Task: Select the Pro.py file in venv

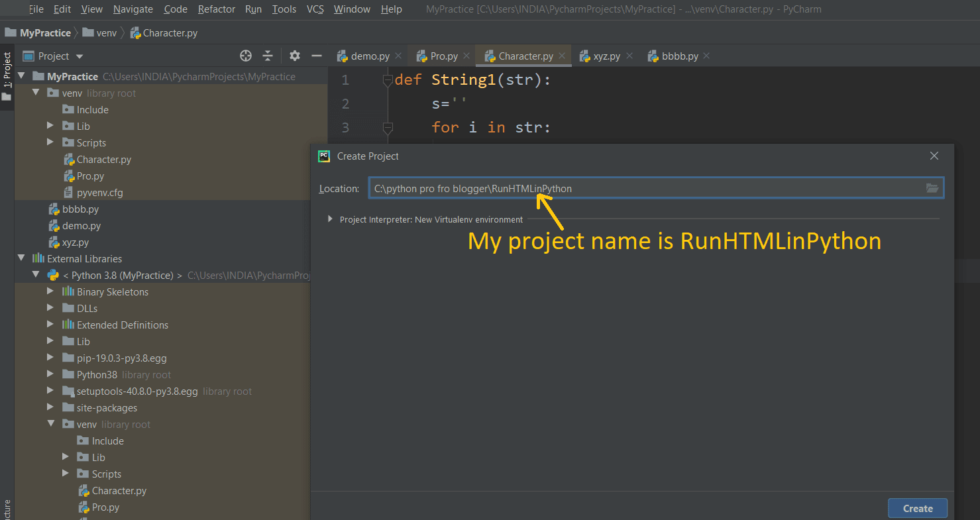Action: tap(88, 176)
